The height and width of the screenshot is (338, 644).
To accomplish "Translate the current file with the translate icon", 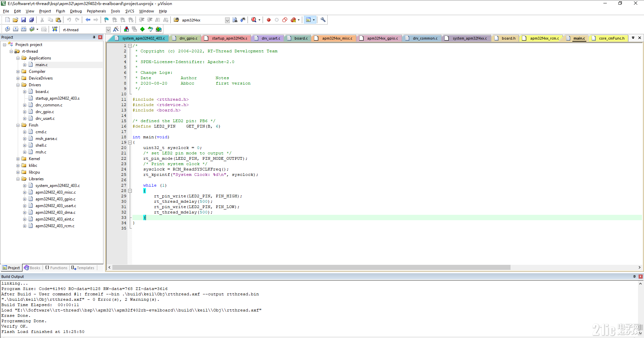I will pos(7,29).
